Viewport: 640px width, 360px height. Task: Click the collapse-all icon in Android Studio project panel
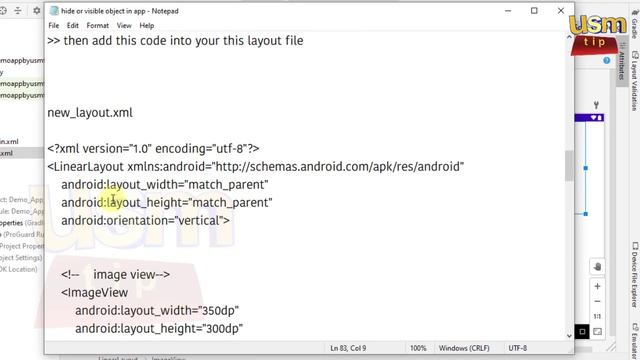pyautogui.click(x=18, y=11)
